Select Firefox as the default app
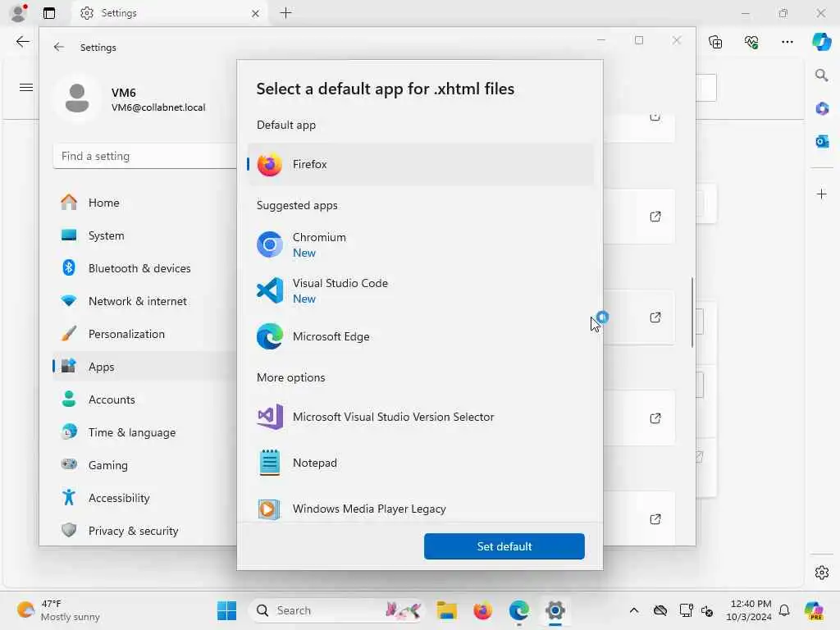 [x=421, y=164]
